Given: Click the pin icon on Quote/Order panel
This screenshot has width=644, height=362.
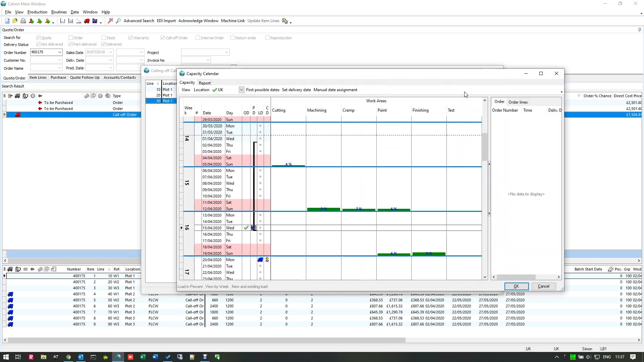Looking at the screenshot, I should coord(639,30).
